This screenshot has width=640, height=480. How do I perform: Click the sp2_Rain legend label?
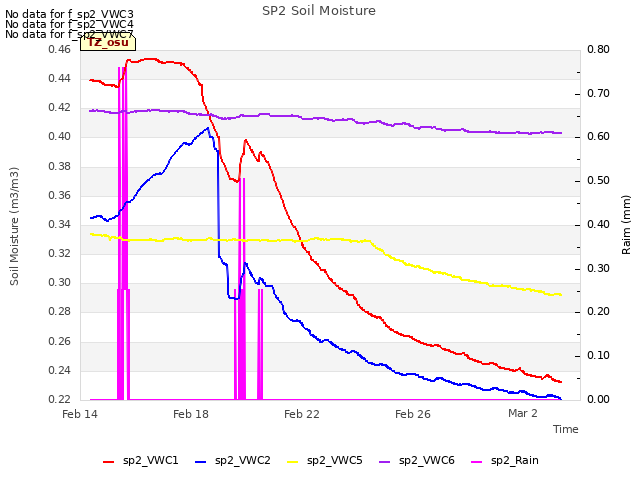click(515, 460)
